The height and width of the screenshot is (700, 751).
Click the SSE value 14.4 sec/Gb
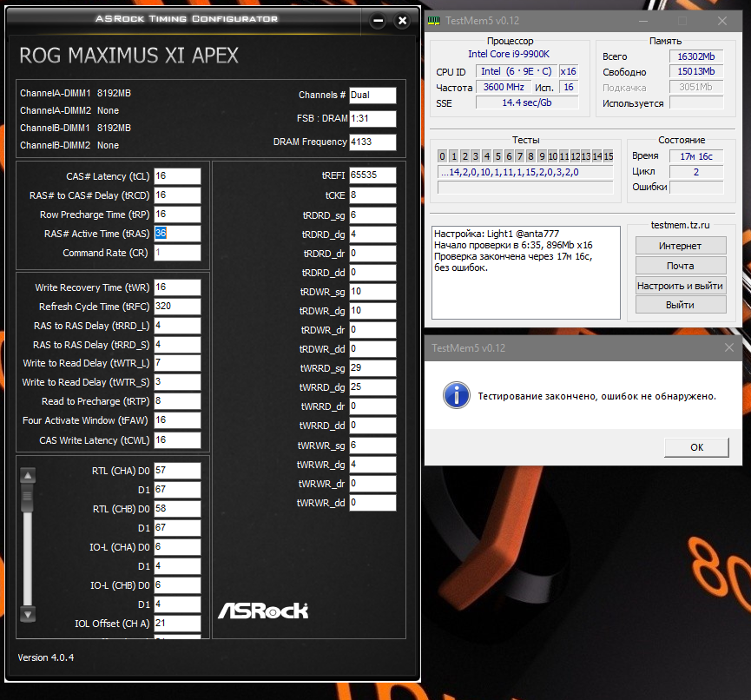(527, 102)
